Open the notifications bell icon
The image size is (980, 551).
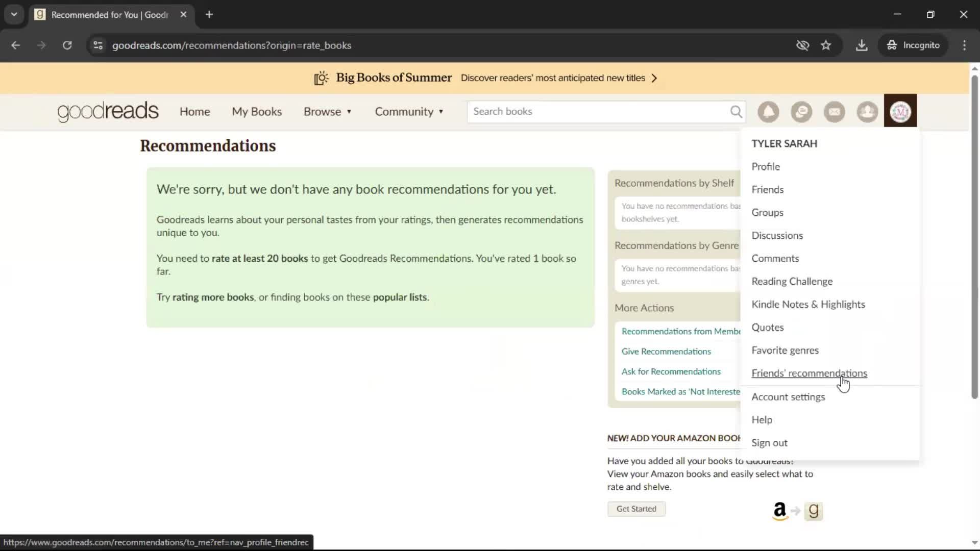pyautogui.click(x=768, y=112)
